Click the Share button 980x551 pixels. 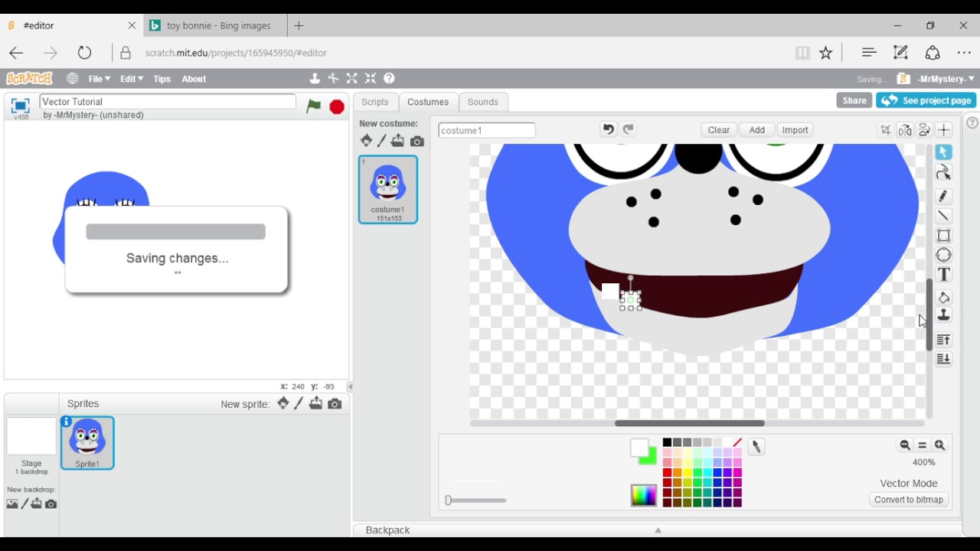pyautogui.click(x=854, y=100)
